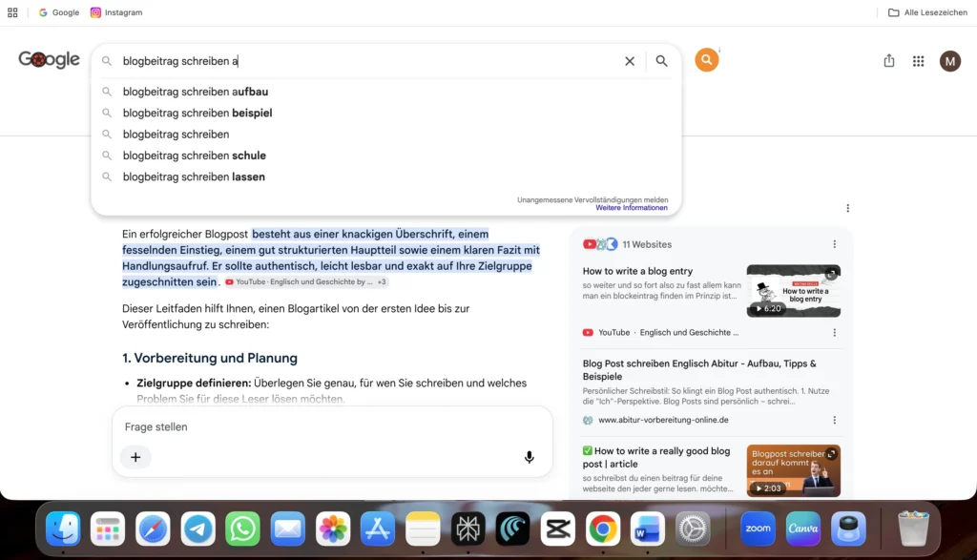Open the Instagram bookmark
Image resolution: width=977 pixels, height=560 pixels.
pos(116,12)
